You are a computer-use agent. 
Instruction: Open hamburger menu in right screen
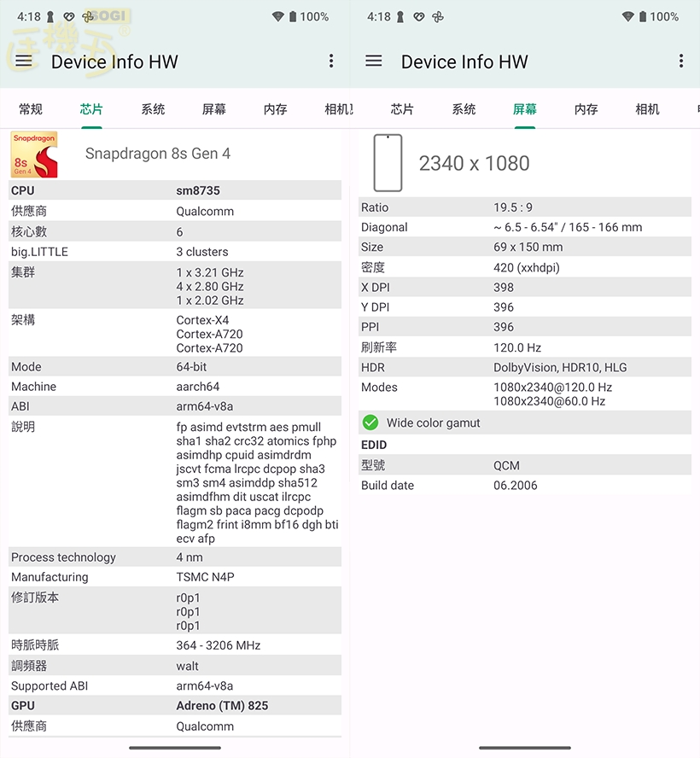point(373,61)
